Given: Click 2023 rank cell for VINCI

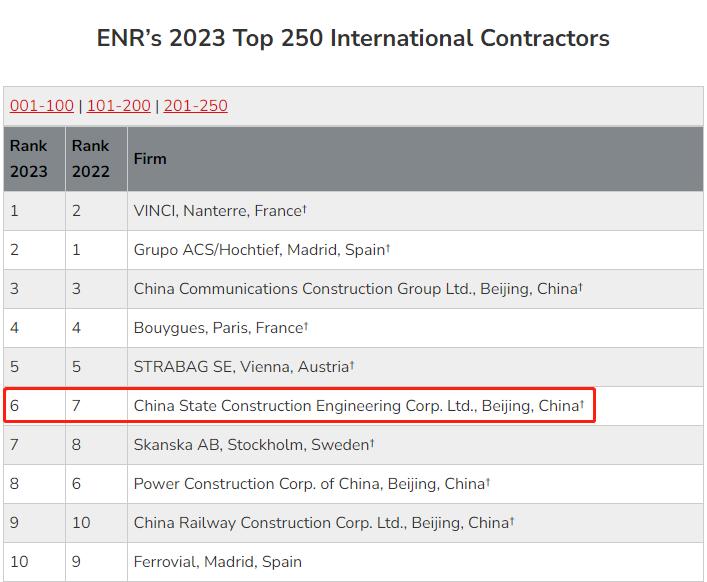Looking at the screenshot, I should tap(15, 211).
